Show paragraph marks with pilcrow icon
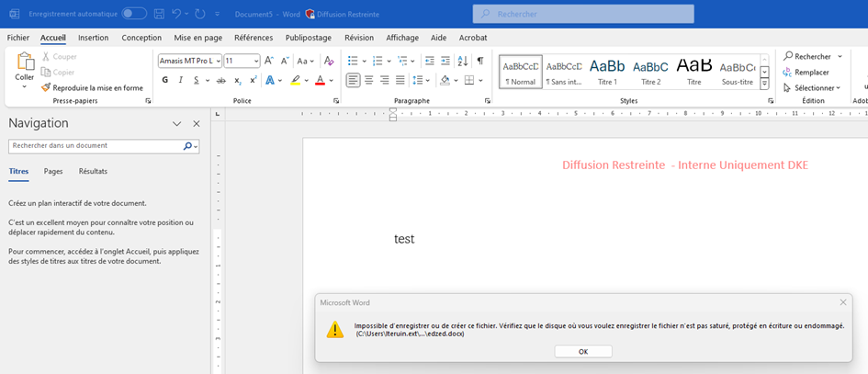Image resolution: width=868 pixels, height=374 pixels. pyautogui.click(x=479, y=61)
